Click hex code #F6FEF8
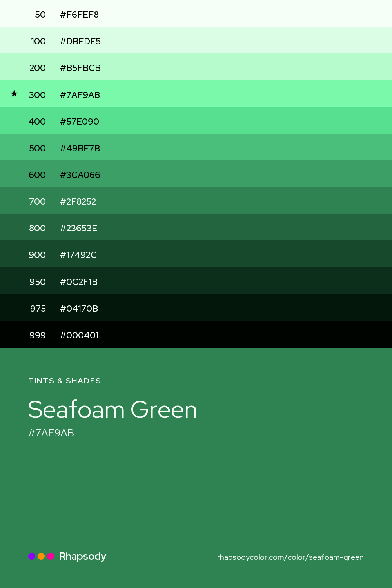The height and width of the screenshot is (588, 392). (79, 15)
